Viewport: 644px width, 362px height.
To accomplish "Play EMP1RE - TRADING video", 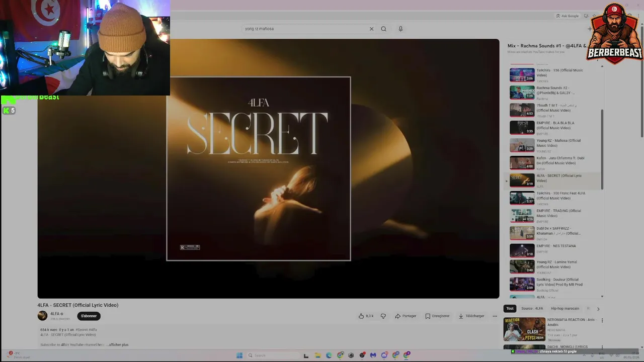I will click(x=553, y=216).
